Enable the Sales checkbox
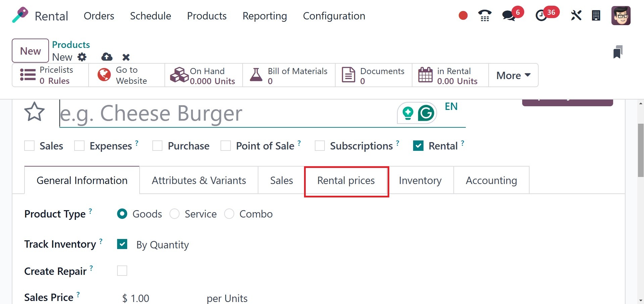Viewport: 644px width, 304px height. (30, 146)
